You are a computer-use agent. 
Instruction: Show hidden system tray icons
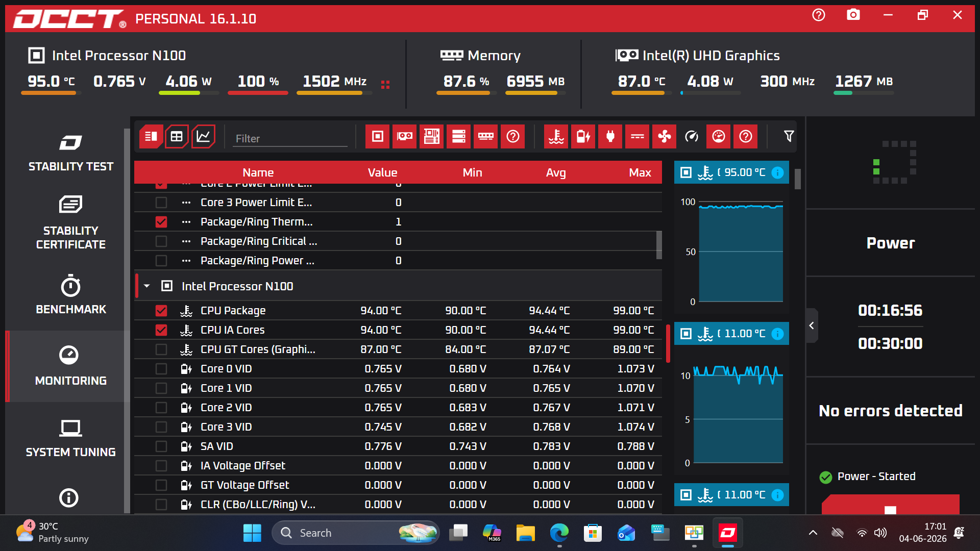(x=813, y=533)
